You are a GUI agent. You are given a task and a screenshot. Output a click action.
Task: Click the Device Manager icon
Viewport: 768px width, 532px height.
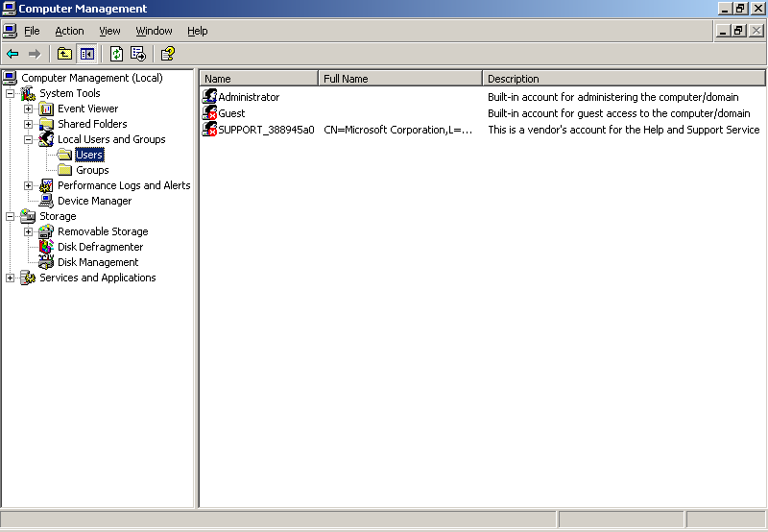pos(46,201)
